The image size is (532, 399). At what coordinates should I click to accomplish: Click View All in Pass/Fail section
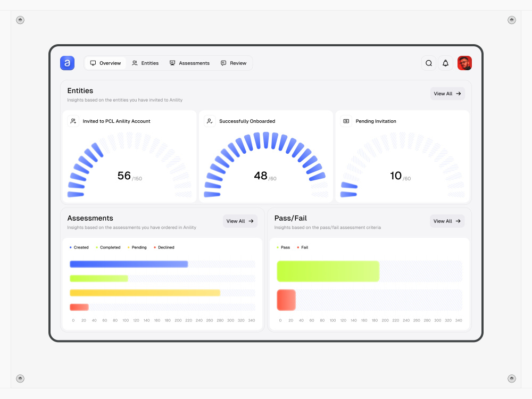[x=447, y=221]
